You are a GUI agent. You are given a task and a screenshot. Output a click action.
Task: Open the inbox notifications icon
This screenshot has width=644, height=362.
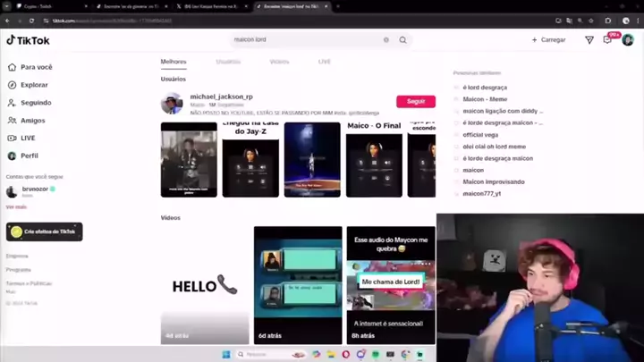coord(607,40)
